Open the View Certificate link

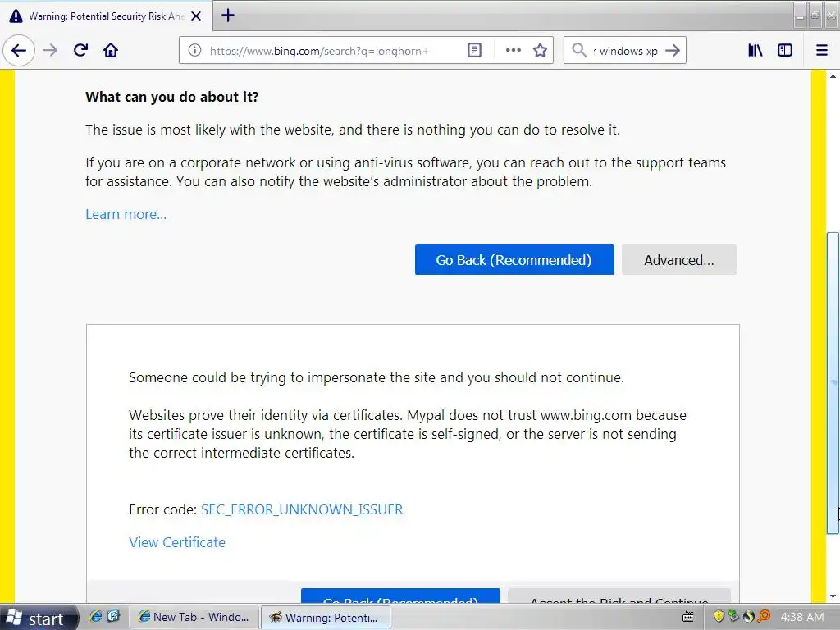coord(177,542)
